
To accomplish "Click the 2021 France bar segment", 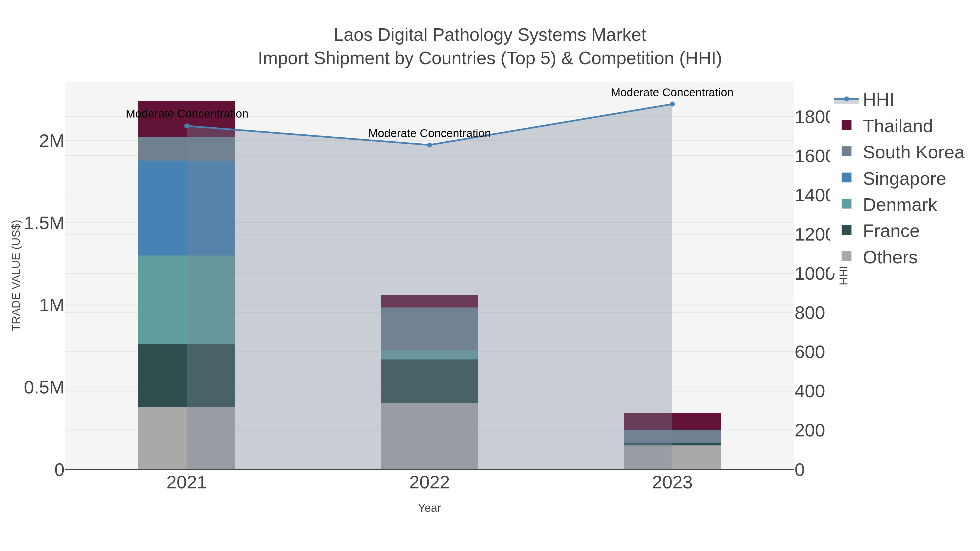I will tap(186, 376).
